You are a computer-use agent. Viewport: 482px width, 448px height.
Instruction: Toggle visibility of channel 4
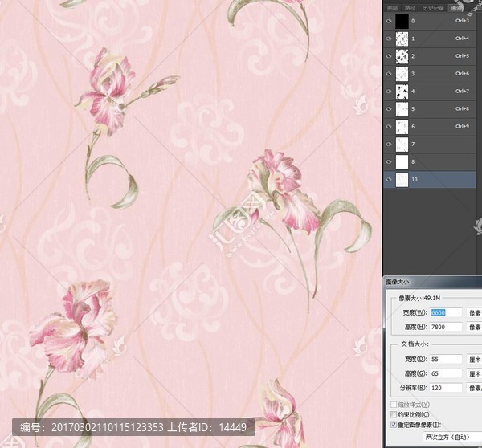[389, 92]
